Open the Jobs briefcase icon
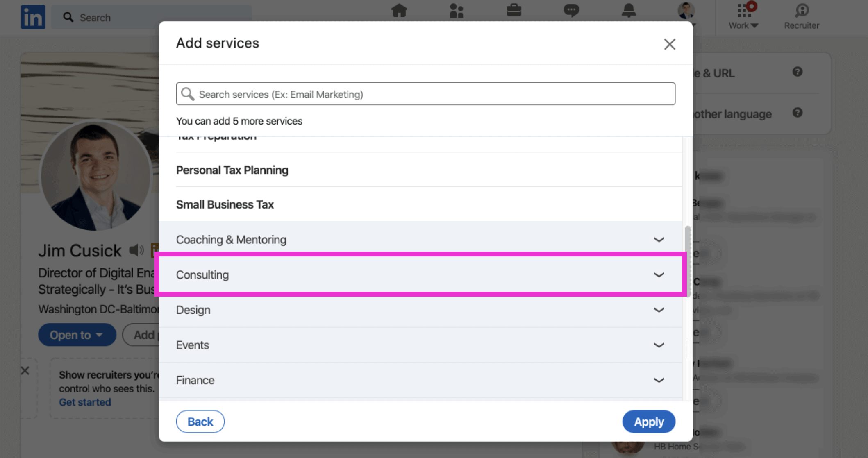The width and height of the screenshot is (868, 458). tap(514, 11)
